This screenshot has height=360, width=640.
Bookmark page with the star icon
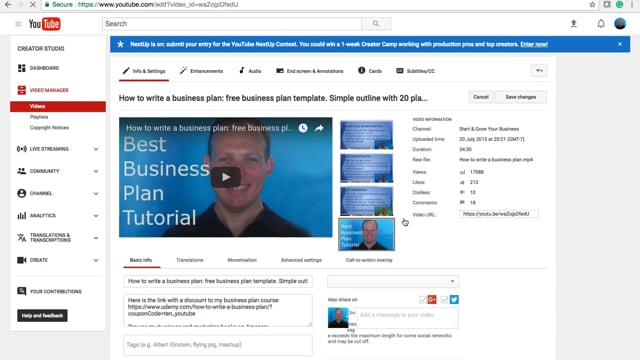(x=592, y=4)
